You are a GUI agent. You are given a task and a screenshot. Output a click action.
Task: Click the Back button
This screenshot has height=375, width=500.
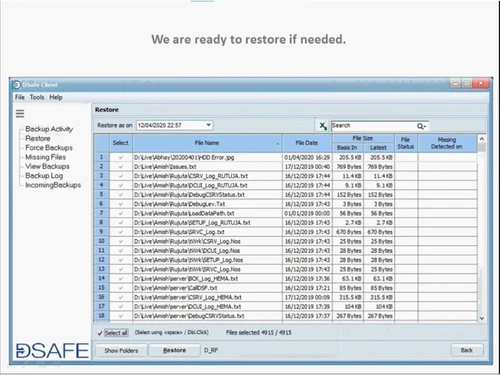[x=467, y=350]
